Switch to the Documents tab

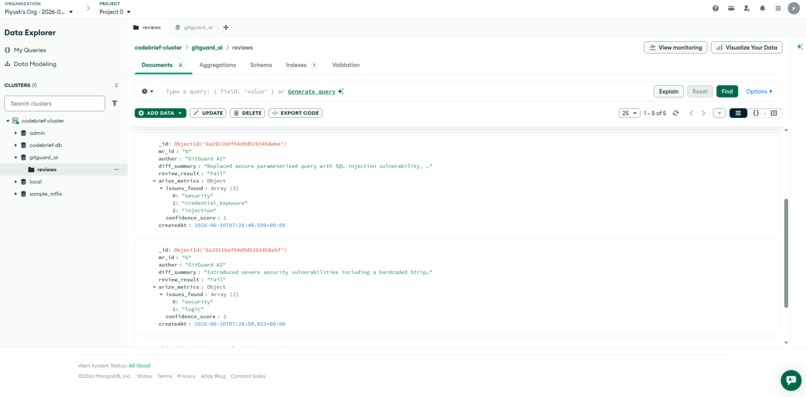[x=163, y=65]
